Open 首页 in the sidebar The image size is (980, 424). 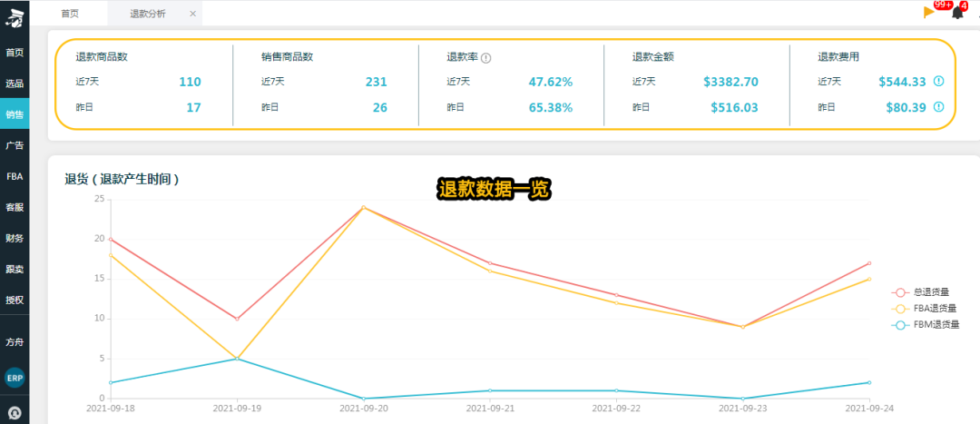(15, 53)
